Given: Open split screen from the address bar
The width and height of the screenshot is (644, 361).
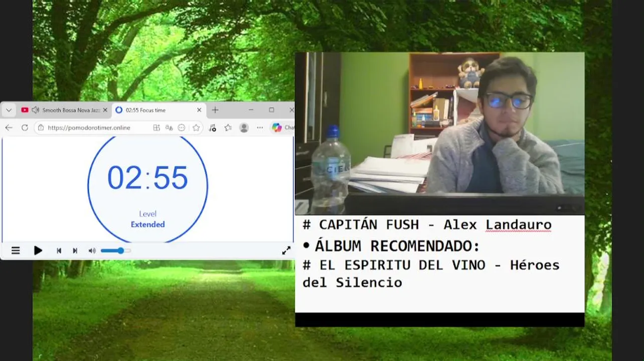Looking at the screenshot, I should click(156, 128).
